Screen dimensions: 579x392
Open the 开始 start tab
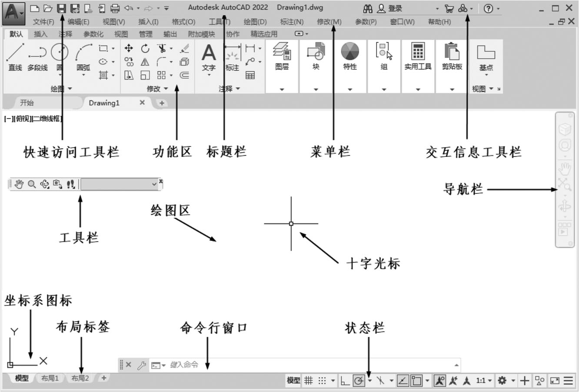coord(27,103)
